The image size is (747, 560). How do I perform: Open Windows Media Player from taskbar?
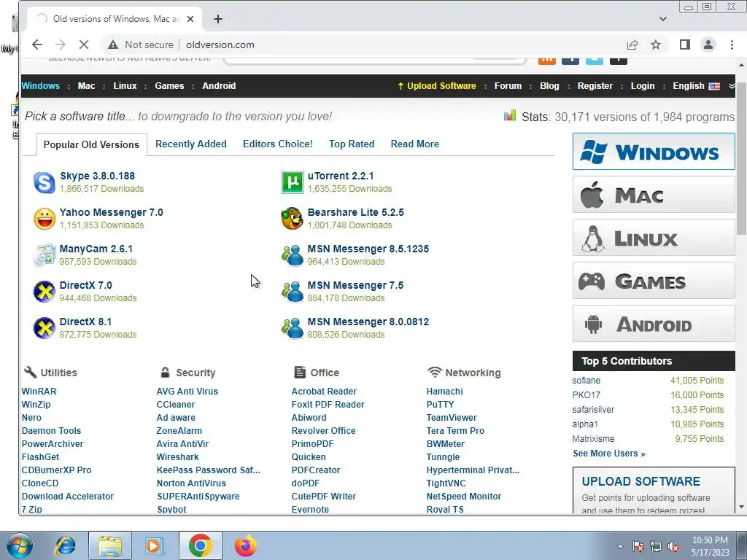click(x=155, y=545)
